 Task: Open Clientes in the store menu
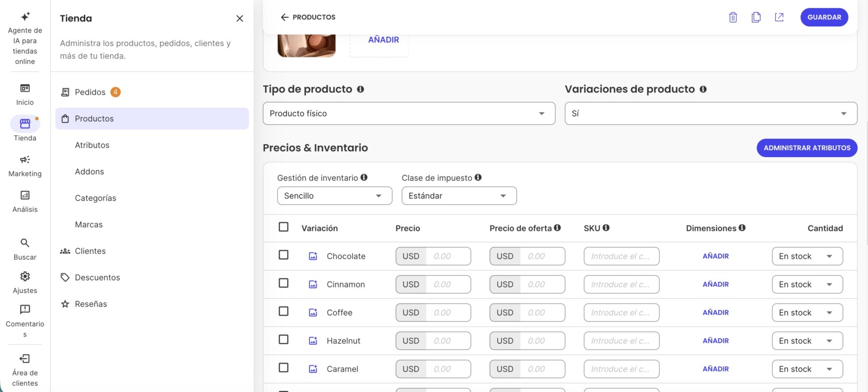152,251
